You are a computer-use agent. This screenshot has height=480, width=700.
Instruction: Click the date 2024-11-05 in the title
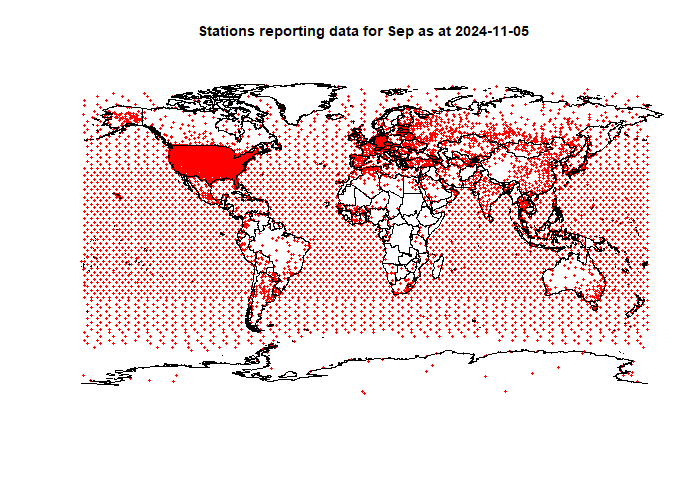tap(492, 31)
